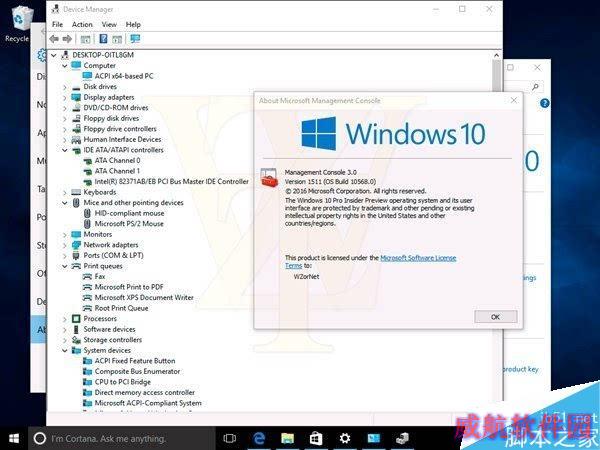Open the Help menu

(x=133, y=24)
